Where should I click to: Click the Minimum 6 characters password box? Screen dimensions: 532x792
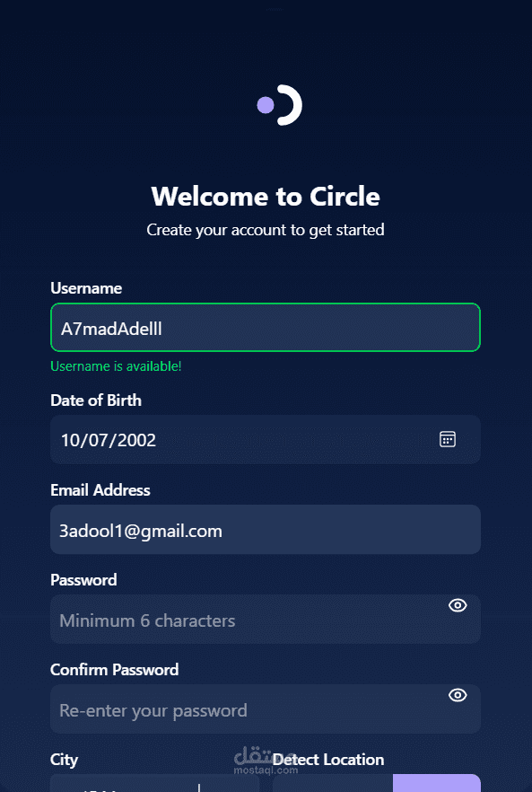(x=266, y=620)
